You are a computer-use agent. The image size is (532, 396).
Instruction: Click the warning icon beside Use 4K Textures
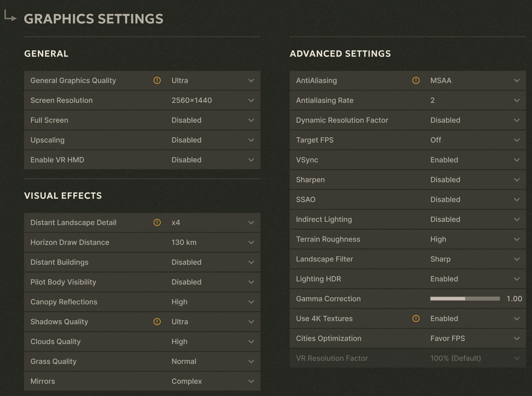[416, 319]
